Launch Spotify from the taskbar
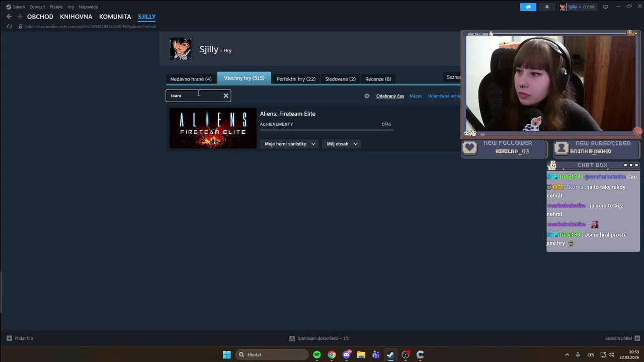The width and height of the screenshot is (644, 362). (317, 354)
